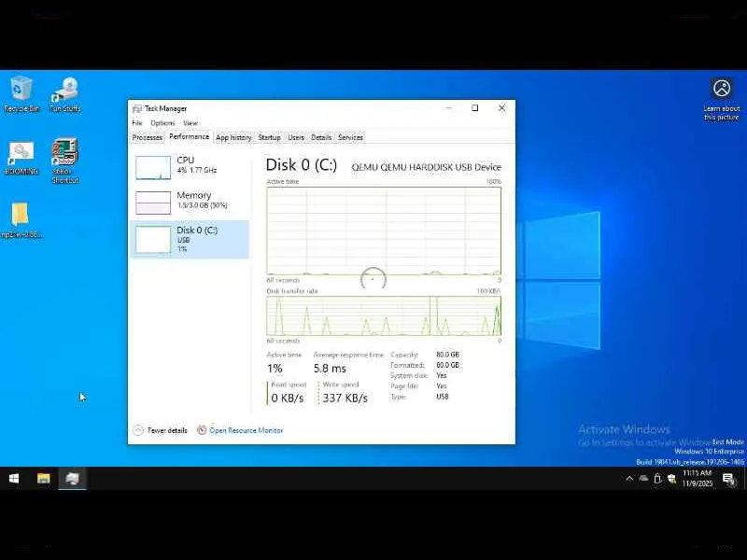Maximize the Task Manager window

[x=475, y=108]
